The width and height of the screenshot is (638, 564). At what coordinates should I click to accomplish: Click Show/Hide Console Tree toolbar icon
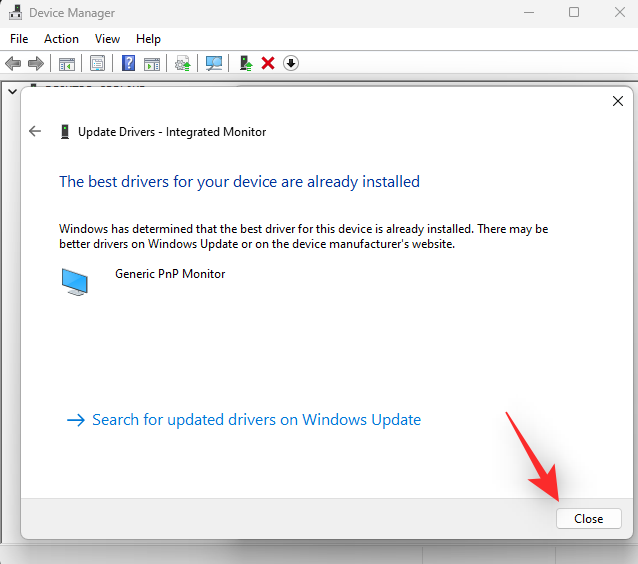[67, 63]
